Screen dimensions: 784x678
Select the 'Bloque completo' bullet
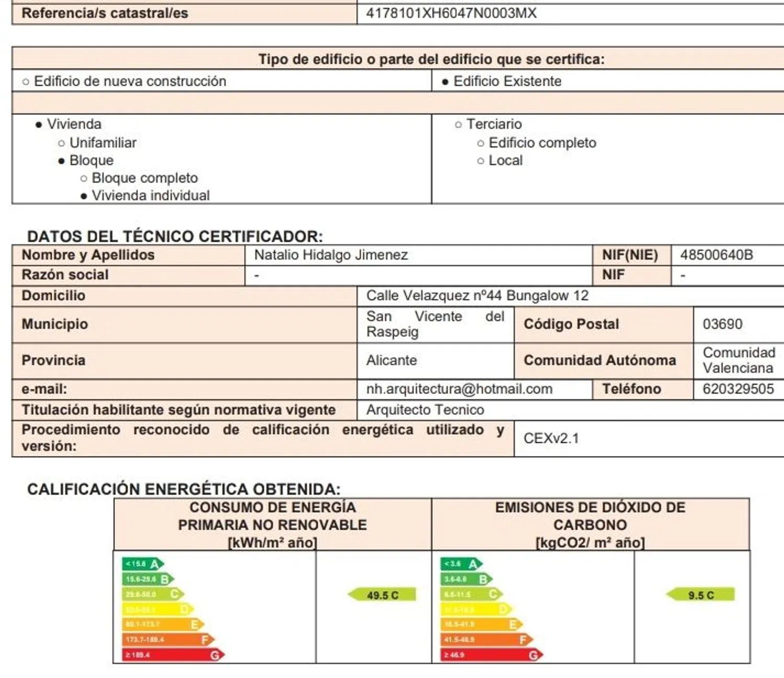click(x=84, y=179)
